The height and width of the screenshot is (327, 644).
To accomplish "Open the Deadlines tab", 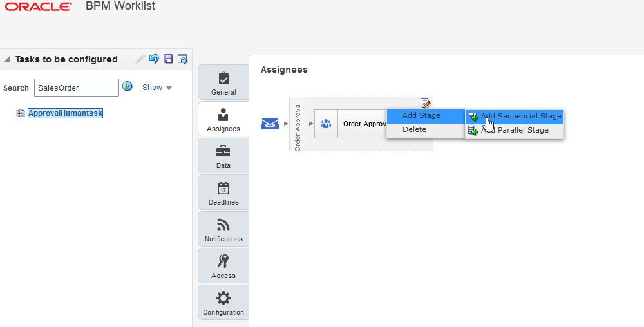I will click(x=223, y=192).
